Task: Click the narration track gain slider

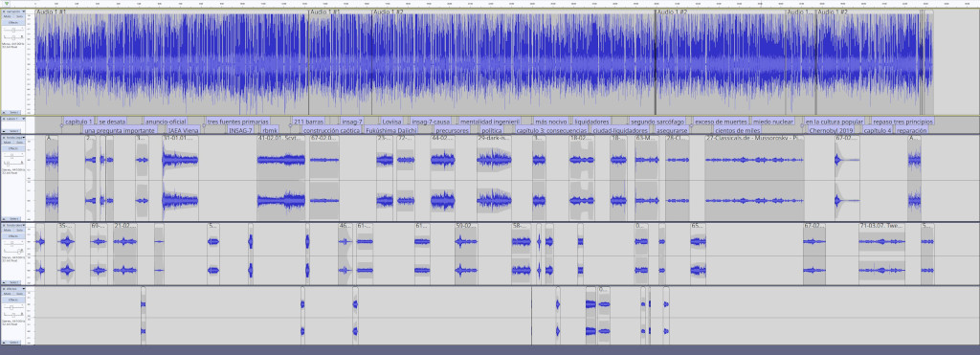Action: [13, 29]
